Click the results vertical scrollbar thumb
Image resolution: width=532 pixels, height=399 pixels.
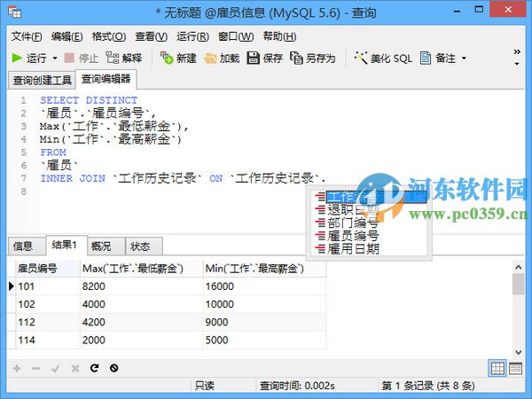click(x=519, y=285)
